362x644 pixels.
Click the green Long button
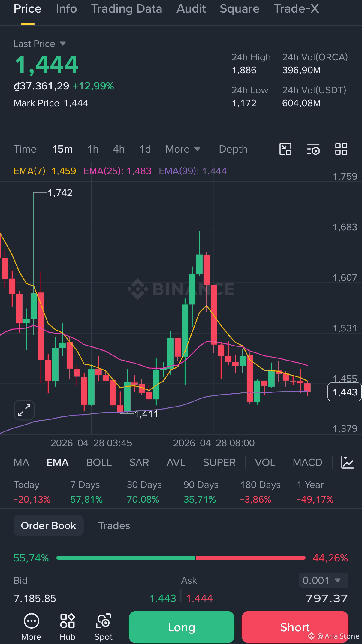182,627
